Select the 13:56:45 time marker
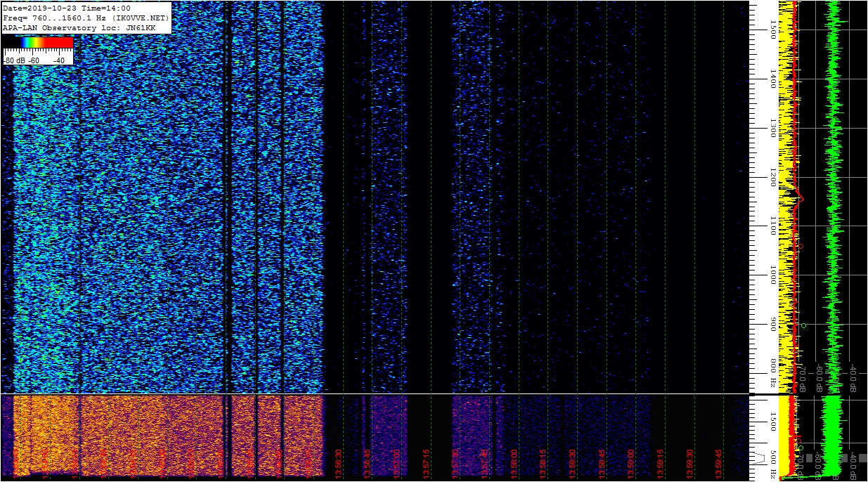Viewport: 868px width, 482px height. (368, 464)
